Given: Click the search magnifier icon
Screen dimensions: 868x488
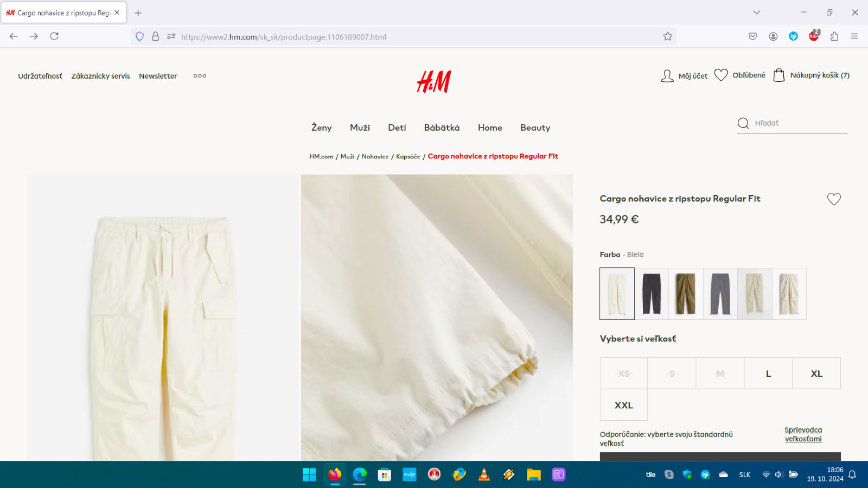Looking at the screenshot, I should [743, 124].
